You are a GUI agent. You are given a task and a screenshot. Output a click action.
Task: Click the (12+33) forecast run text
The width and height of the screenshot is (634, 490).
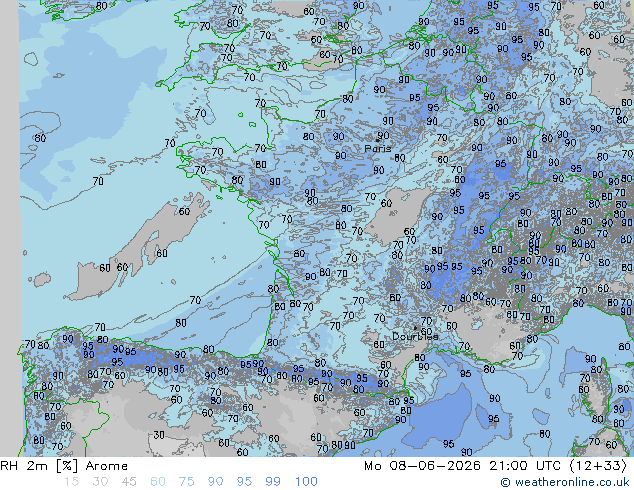(x=598, y=466)
